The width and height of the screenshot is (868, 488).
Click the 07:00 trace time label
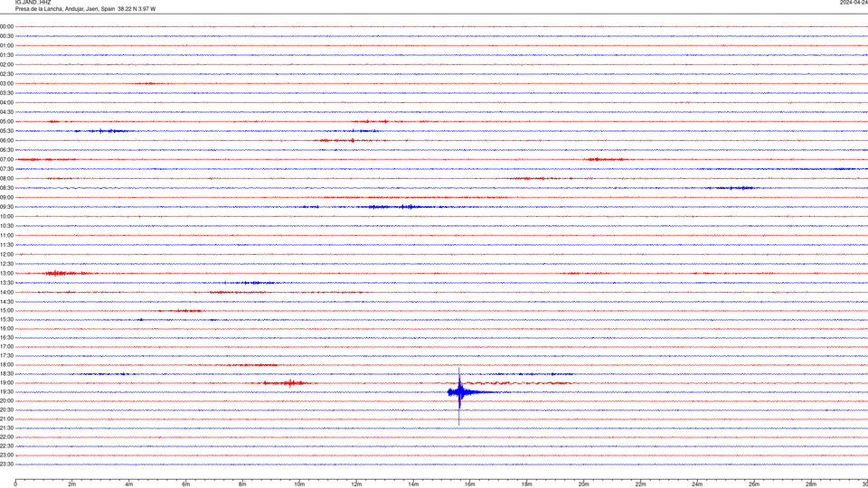pos(6,159)
